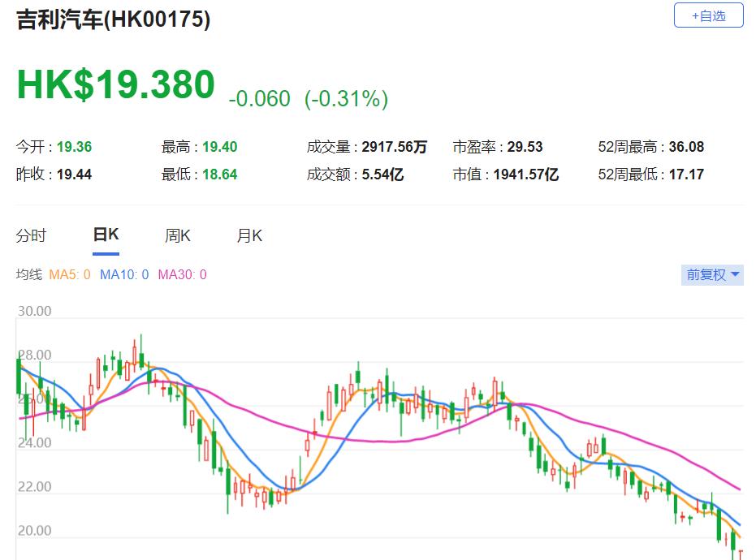Click the -0.060 price change value
The width and height of the screenshot is (756, 560).
259,99
